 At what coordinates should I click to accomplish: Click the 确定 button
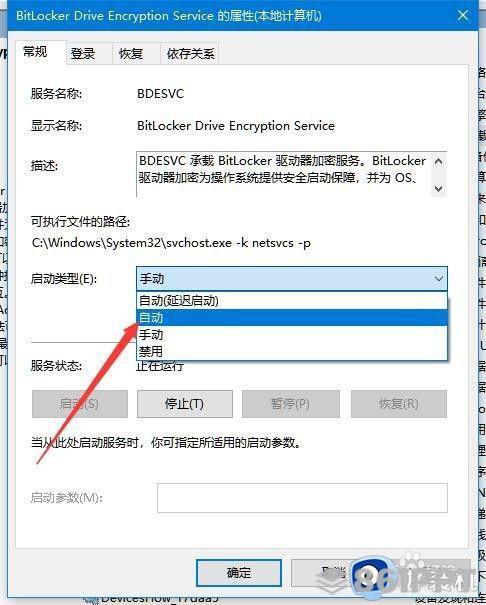point(239,573)
